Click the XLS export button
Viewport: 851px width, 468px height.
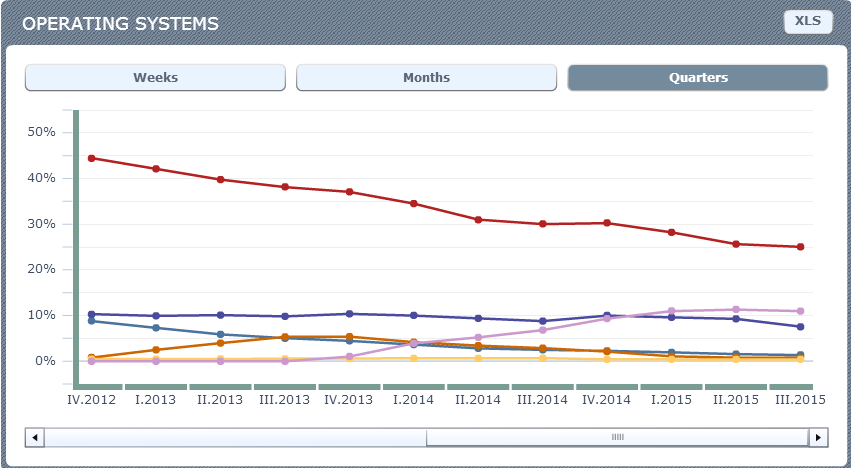point(808,22)
